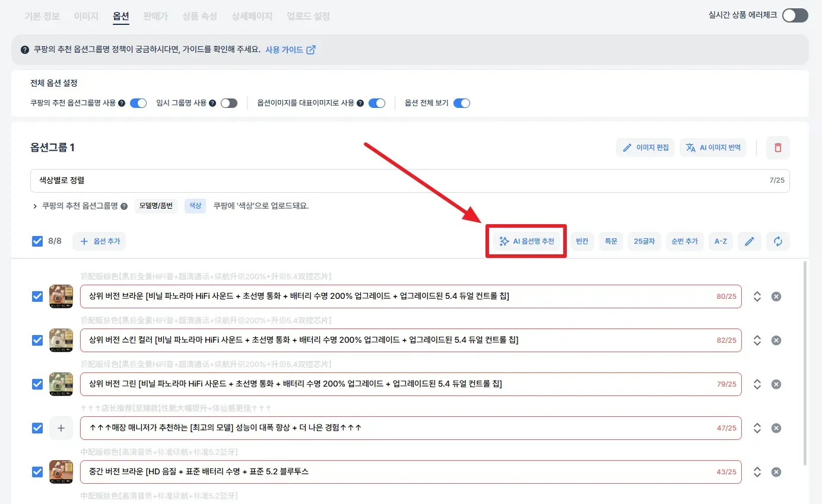This screenshot has width=822, height=504.
Task: Edit the 중간 버전 브라운 option name field
Action: (x=411, y=472)
